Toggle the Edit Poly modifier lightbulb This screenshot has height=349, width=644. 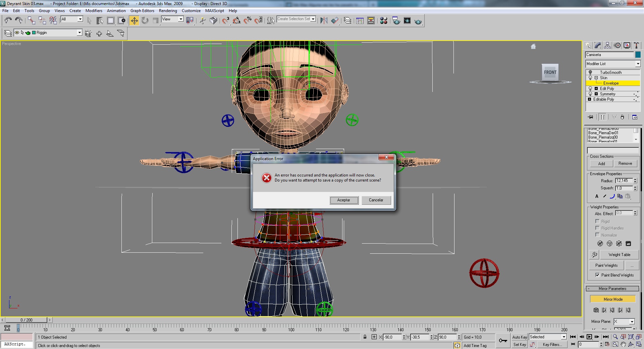tap(590, 89)
